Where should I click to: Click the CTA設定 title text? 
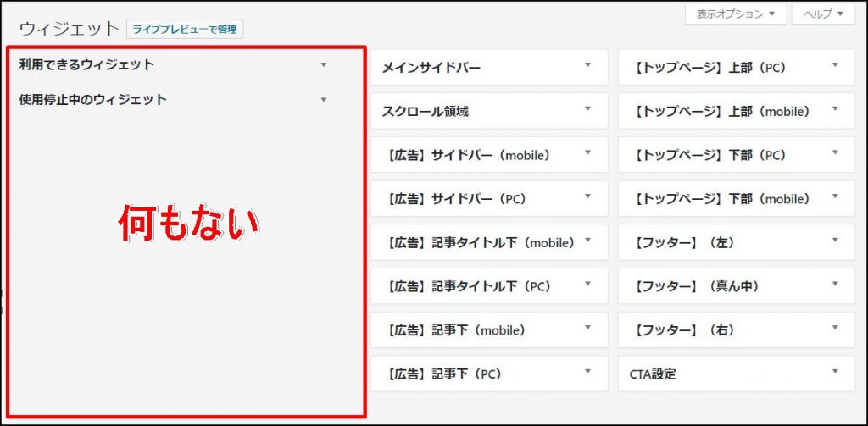(x=653, y=374)
